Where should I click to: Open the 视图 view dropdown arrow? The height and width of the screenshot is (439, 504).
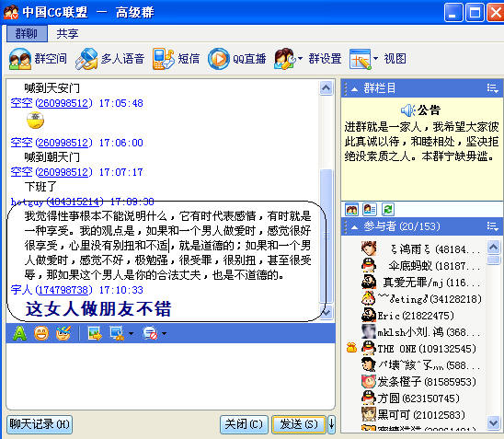click(375, 59)
